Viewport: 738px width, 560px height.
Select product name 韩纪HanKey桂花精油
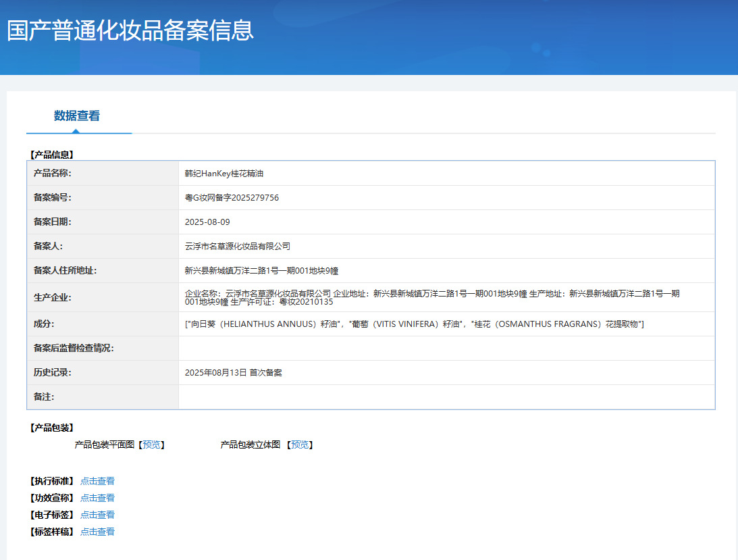click(x=224, y=174)
